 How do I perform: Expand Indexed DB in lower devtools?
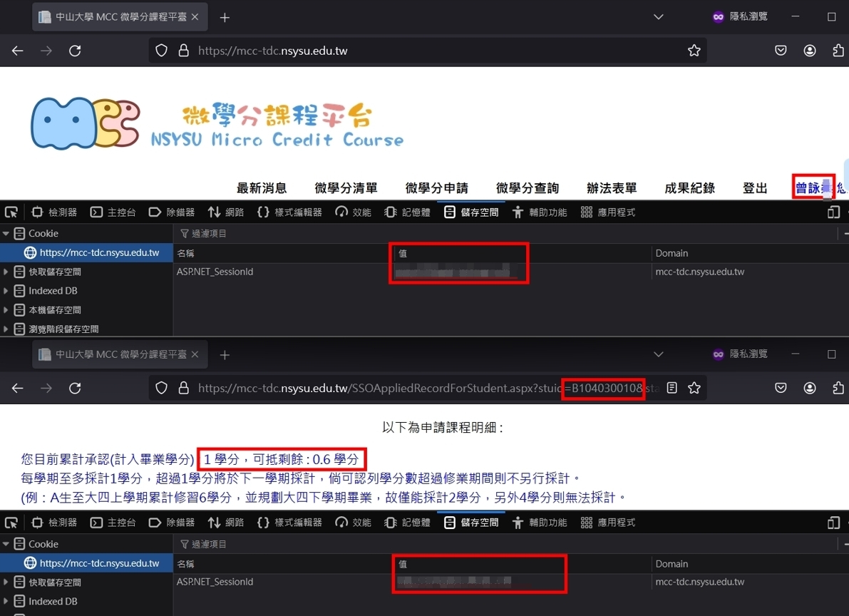tap(6, 601)
